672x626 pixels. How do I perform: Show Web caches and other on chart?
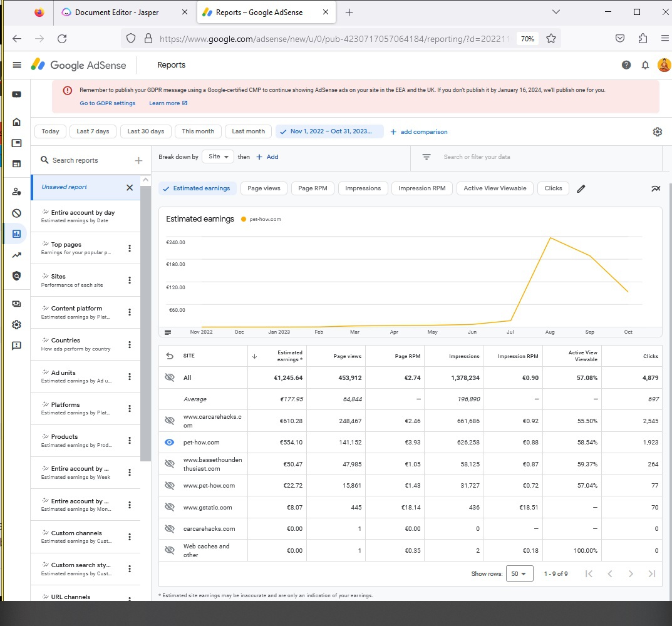point(170,550)
